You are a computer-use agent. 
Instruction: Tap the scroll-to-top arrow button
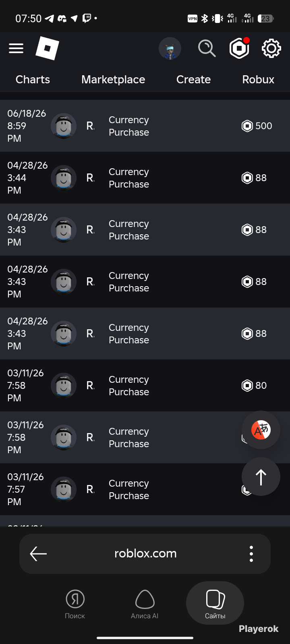tap(261, 477)
